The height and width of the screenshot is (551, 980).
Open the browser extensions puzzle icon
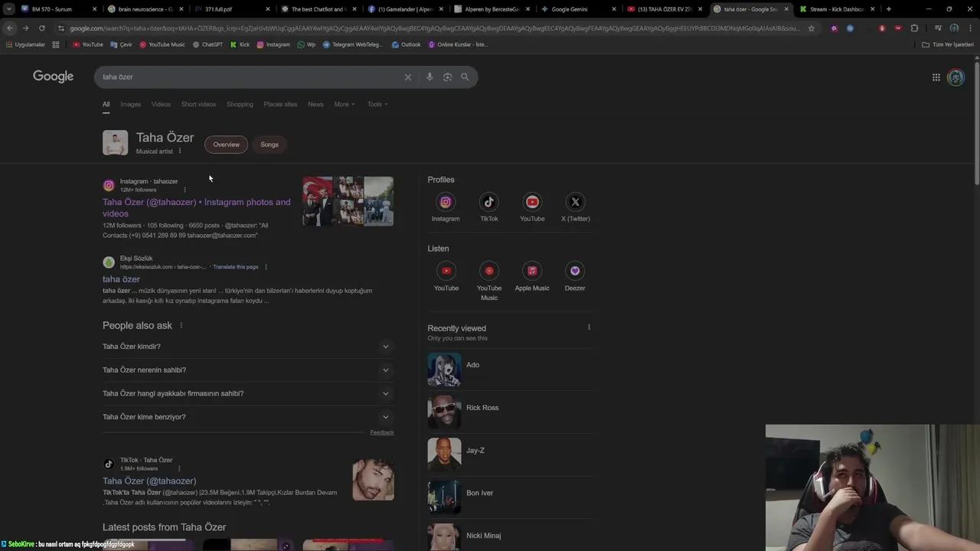(914, 28)
